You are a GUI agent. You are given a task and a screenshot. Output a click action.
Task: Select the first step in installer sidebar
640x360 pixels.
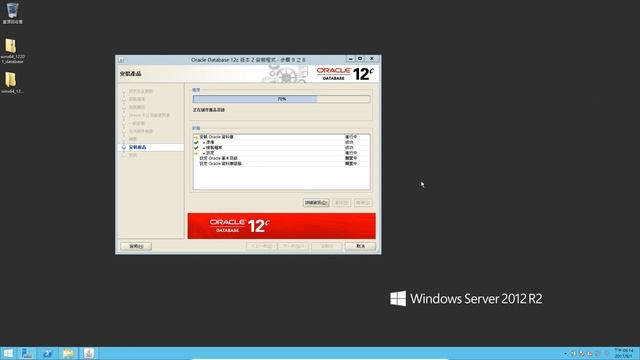140,91
